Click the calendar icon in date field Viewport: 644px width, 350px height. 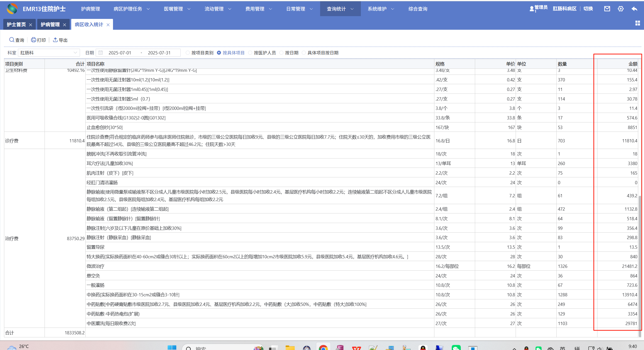[x=101, y=53]
